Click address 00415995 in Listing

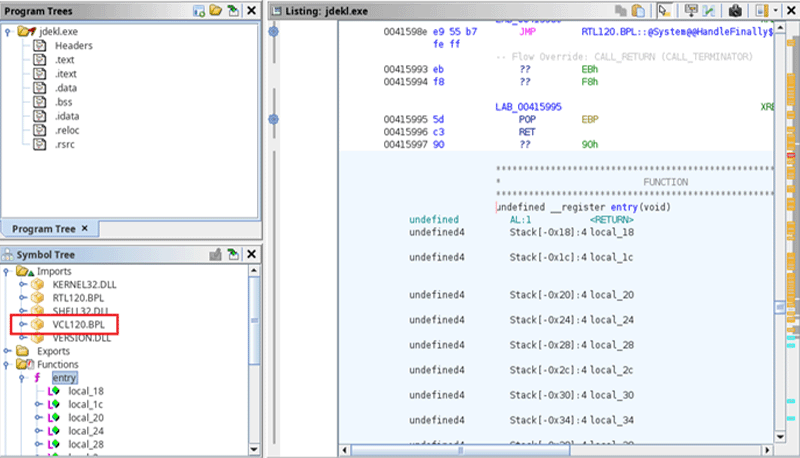click(x=405, y=119)
